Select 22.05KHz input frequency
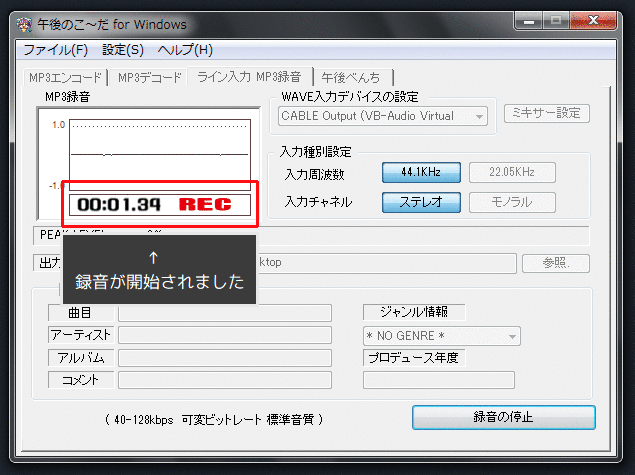This screenshot has height=475, width=635. pyautogui.click(x=512, y=172)
